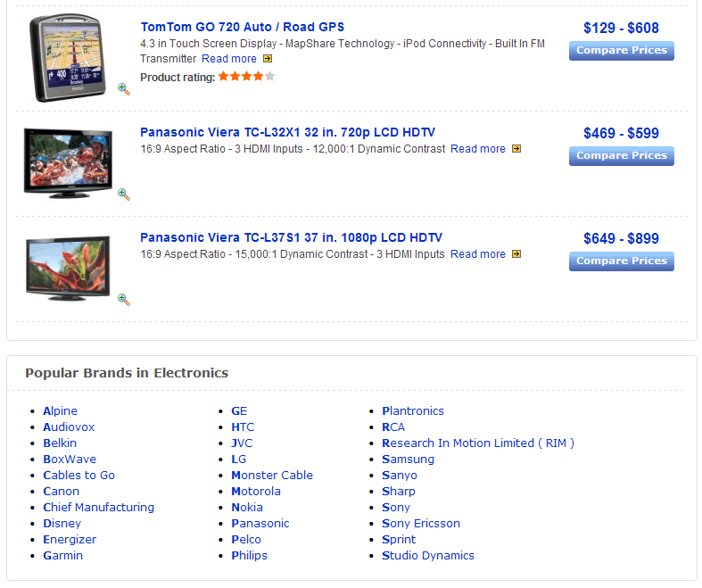Open Panasonic Viera TC-L37S1 title link

(291, 237)
